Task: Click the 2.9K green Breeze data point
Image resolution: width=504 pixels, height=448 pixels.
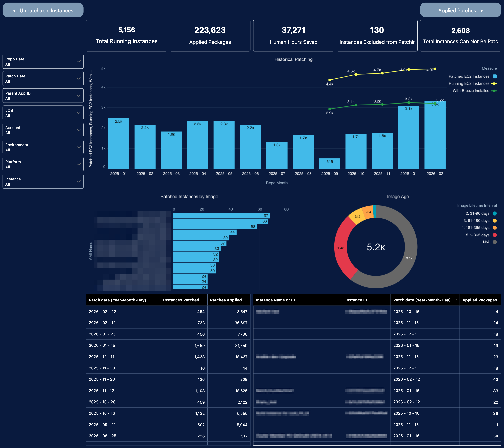Action: (330, 109)
